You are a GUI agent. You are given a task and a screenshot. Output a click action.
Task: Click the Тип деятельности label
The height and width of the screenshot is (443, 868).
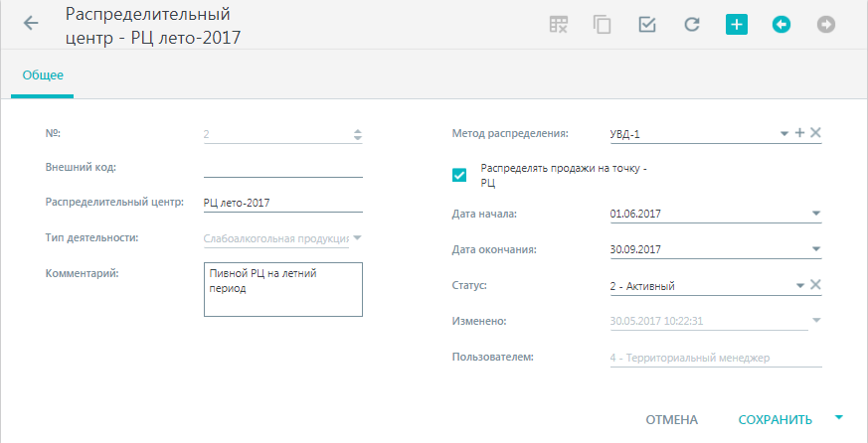coord(91,237)
